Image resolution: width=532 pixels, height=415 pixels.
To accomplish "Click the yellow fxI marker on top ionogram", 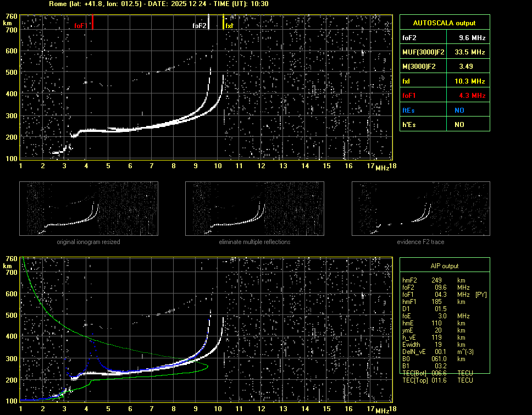I will [x=223, y=23].
